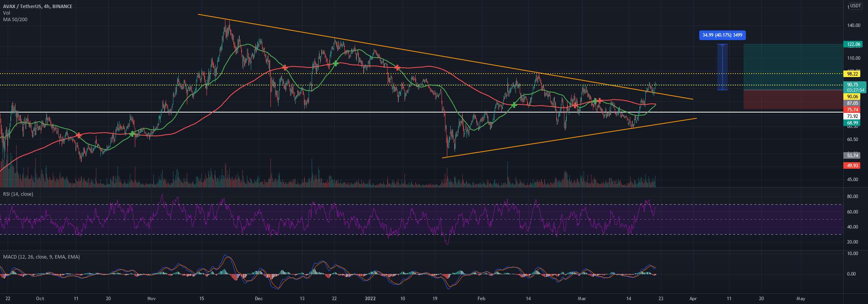Click the red MA cross marker after Dec
The image size is (868, 304).
coord(285,67)
